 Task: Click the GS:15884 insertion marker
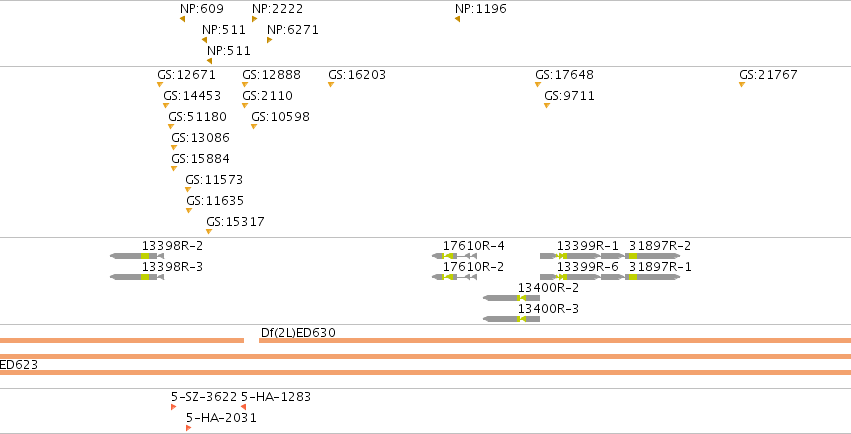[174, 169]
